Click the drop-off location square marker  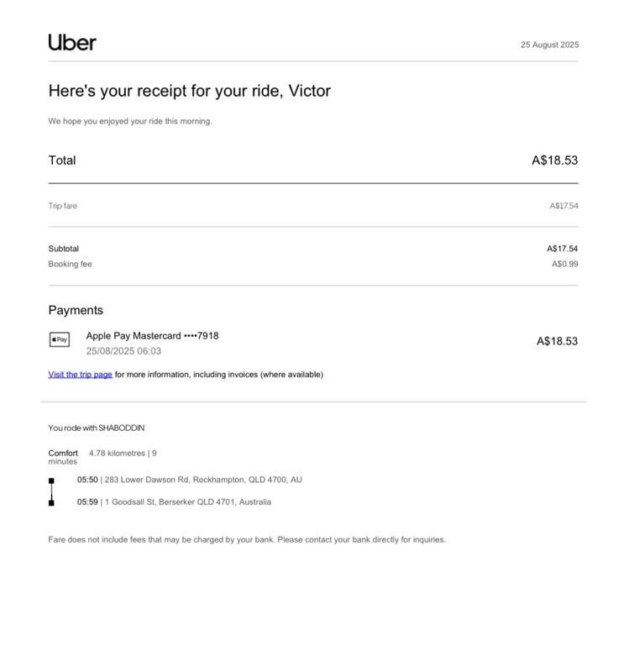51,503
